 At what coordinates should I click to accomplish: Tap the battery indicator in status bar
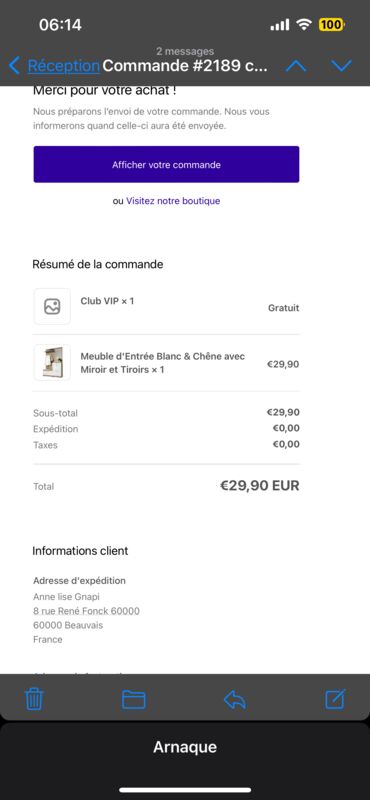[x=331, y=24]
